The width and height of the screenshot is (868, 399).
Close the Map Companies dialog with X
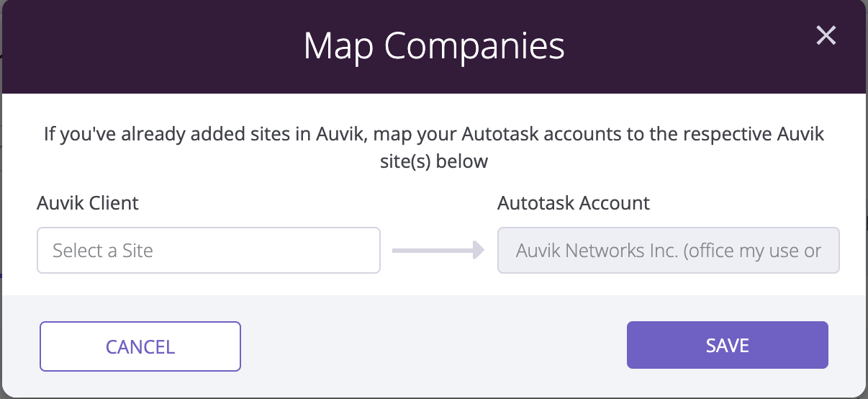826,35
